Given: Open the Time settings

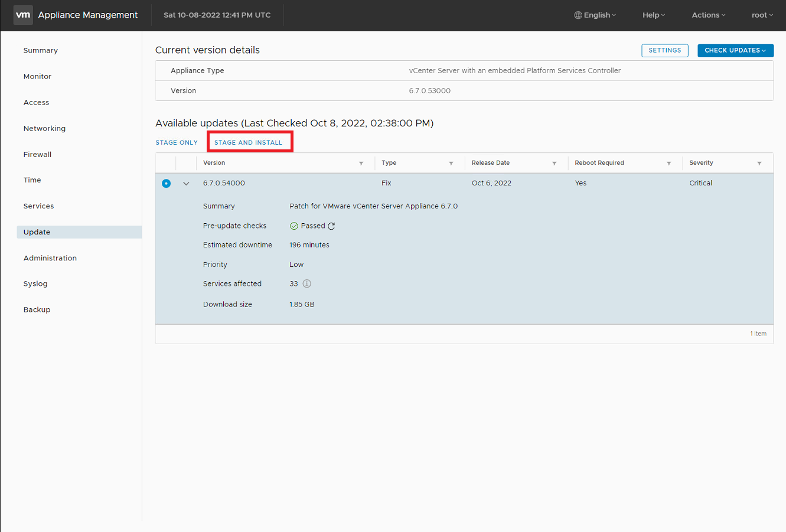Looking at the screenshot, I should 32,180.
